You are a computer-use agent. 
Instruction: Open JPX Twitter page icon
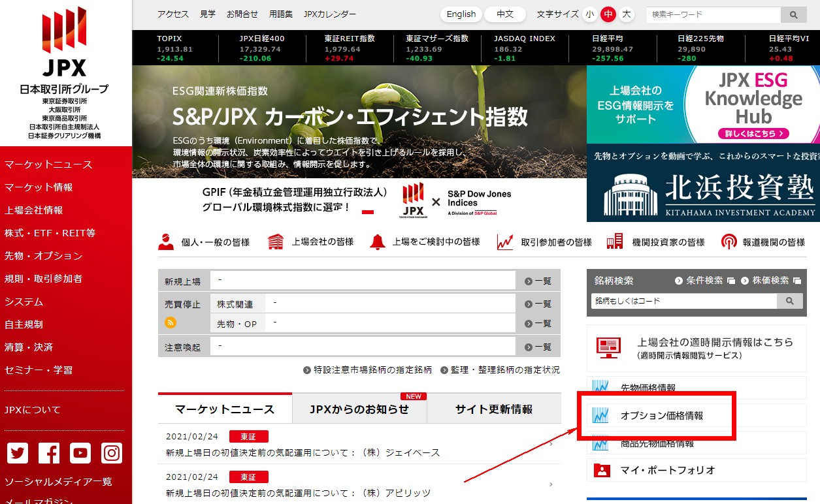[18, 453]
